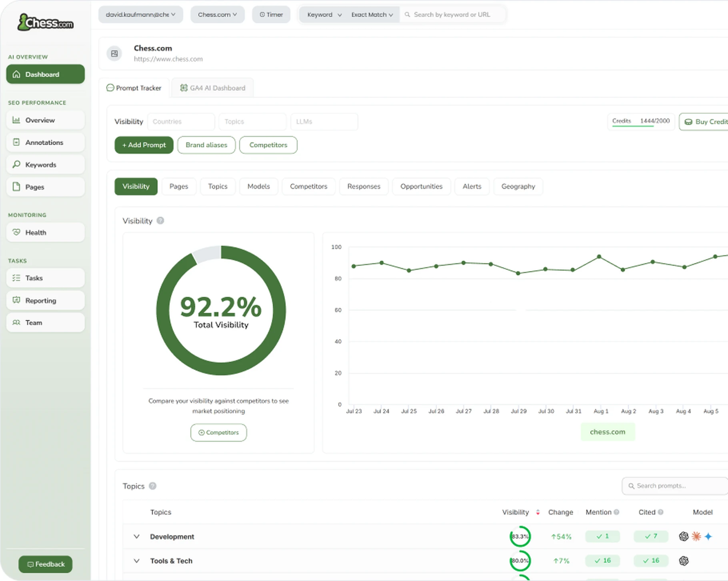Click Tools & Tech Mention badge 16
Image resolution: width=728 pixels, height=581 pixels.
tap(602, 561)
